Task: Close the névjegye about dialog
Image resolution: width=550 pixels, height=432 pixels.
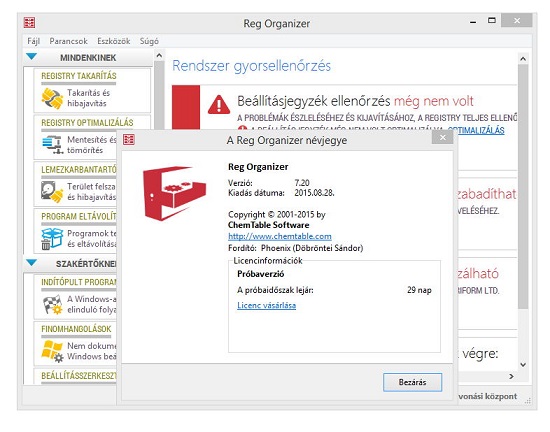Action: tap(443, 137)
